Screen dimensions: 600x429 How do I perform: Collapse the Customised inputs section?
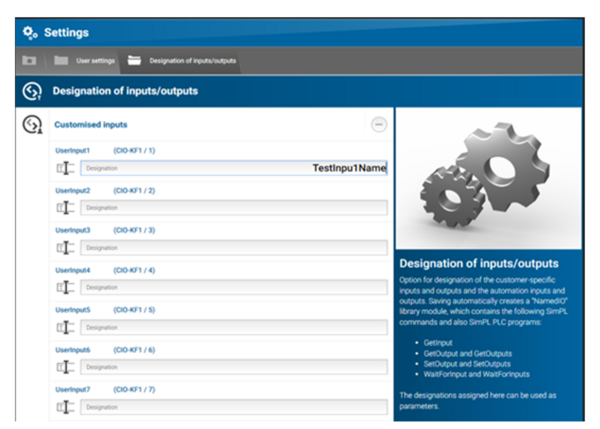pos(379,125)
